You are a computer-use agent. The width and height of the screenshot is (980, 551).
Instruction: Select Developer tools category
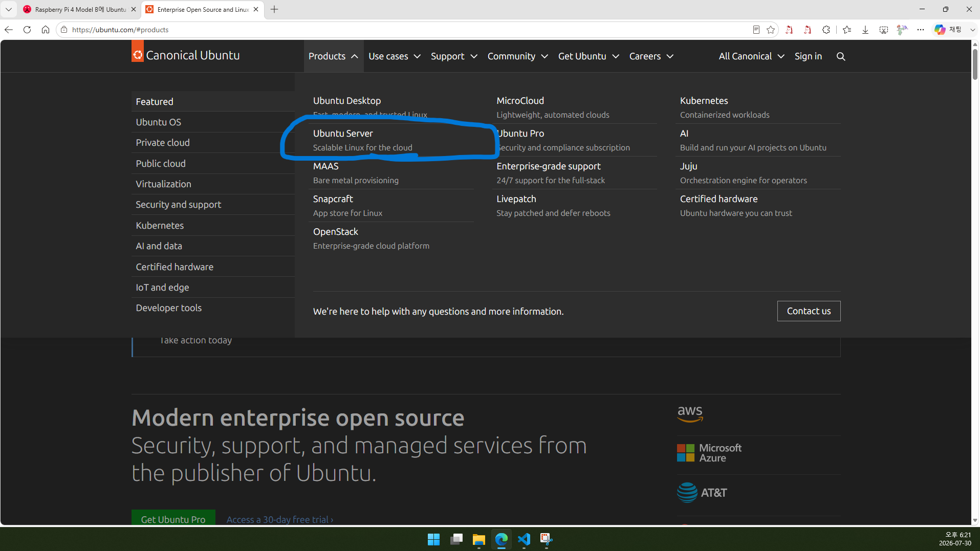click(213, 308)
